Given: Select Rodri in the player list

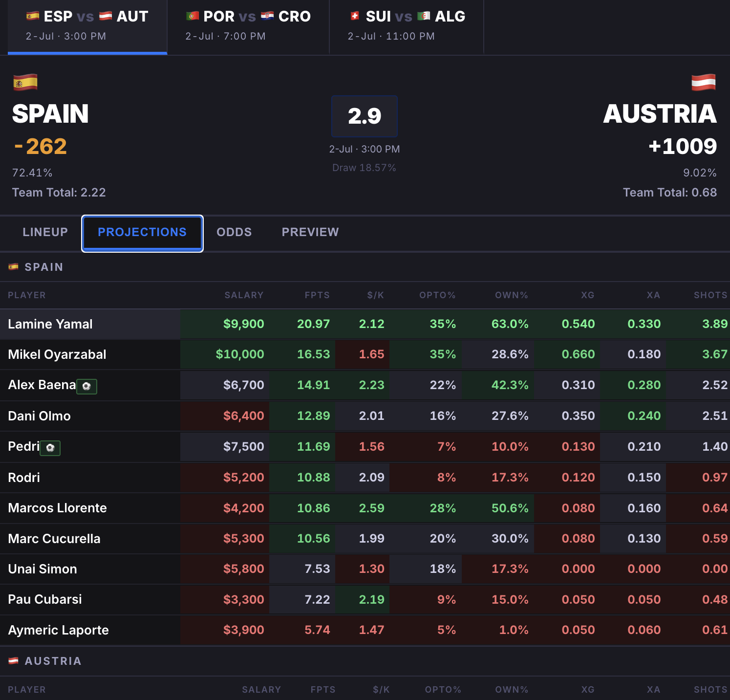Looking at the screenshot, I should point(24,478).
